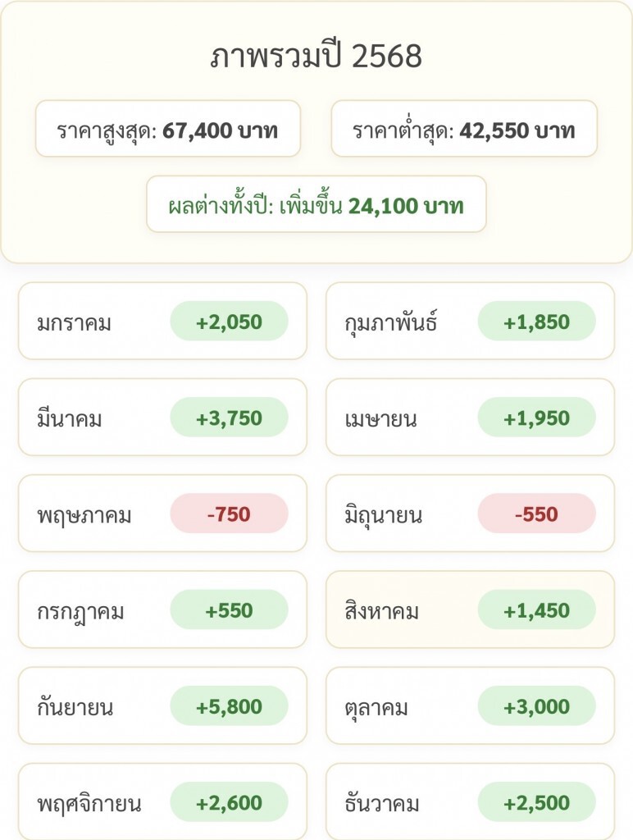633x840 pixels.
Task: Click the เมษายน month label
Action: (381, 419)
